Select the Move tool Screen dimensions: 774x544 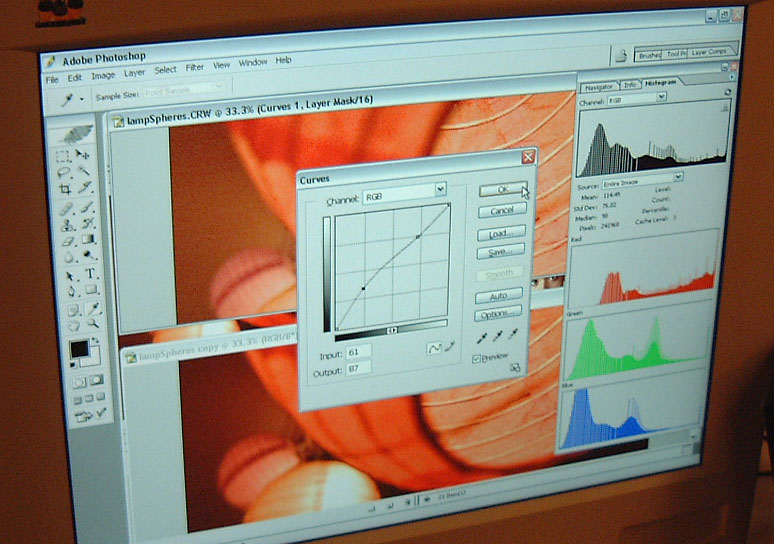click(83, 156)
